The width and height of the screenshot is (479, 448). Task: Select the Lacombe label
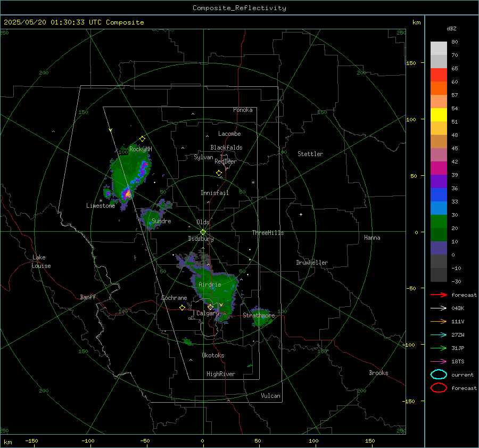[x=229, y=134]
